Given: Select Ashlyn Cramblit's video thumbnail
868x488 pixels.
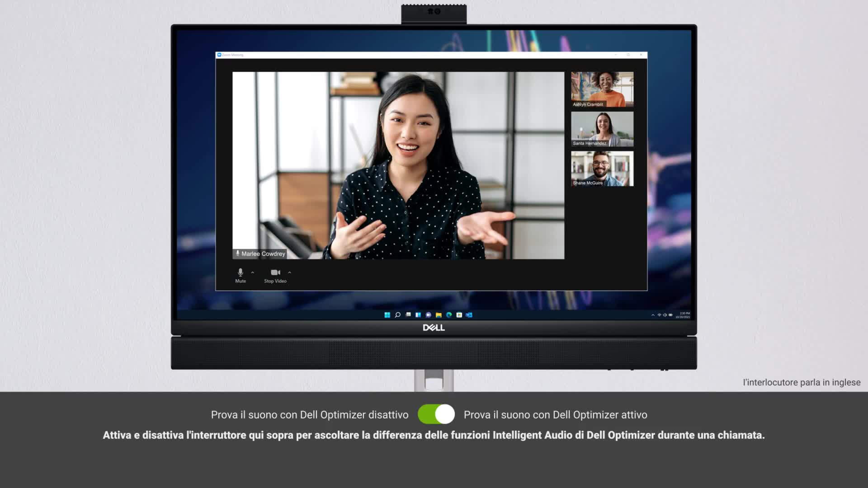Looking at the screenshot, I should tap(602, 89).
